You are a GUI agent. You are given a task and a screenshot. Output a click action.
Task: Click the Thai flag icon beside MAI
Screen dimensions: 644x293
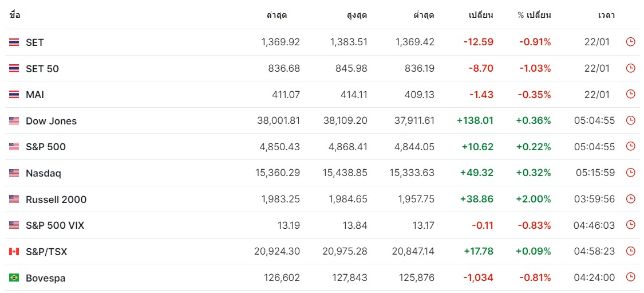pyautogui.click(x=14, y=95)
